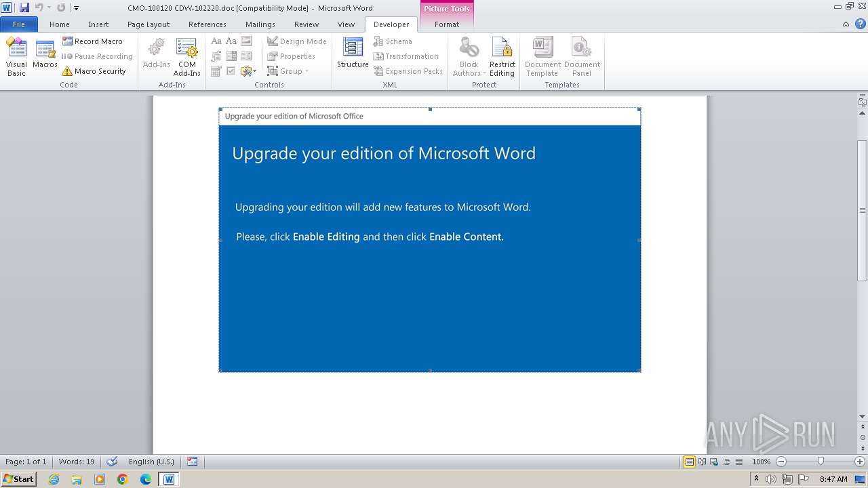
Task: Click Page: 1 of 1 indicator
Action: point(26,462)
